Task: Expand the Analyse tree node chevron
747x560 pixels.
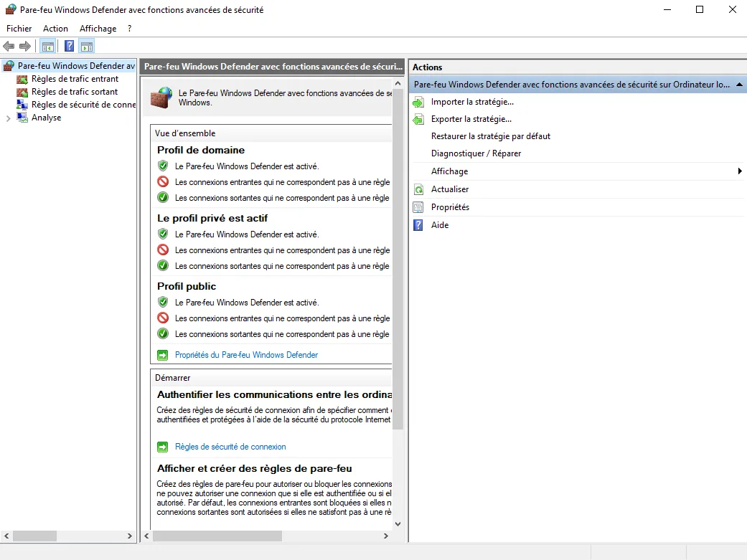Action: (8, 118)
